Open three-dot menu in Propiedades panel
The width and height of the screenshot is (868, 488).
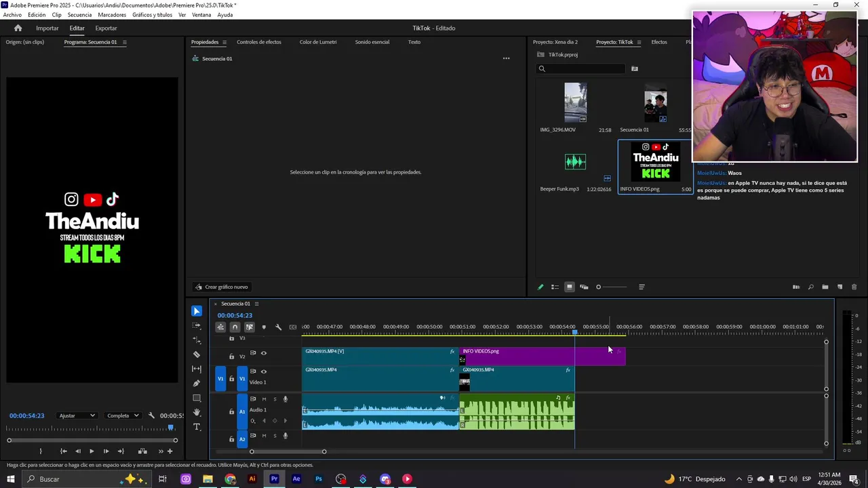tap(506, 58)
